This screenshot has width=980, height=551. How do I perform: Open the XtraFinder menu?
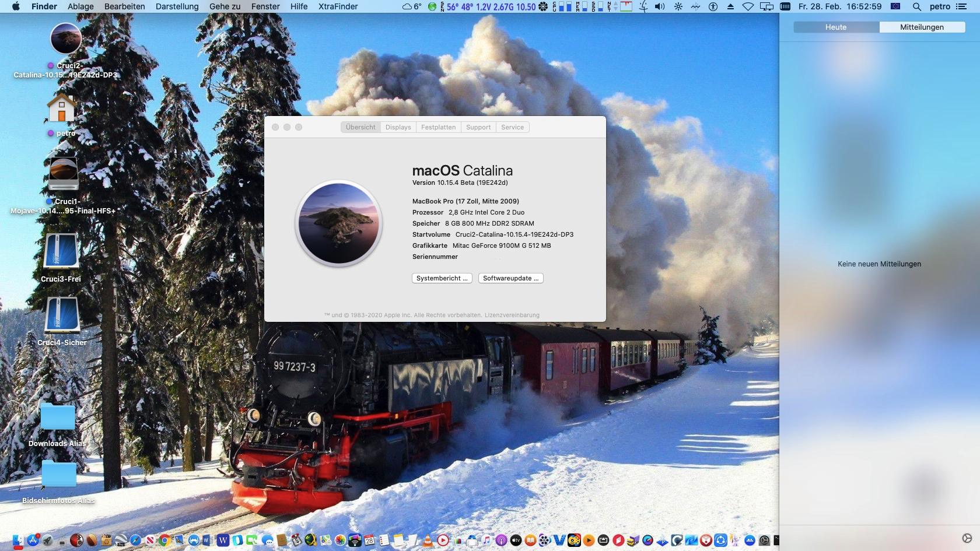click(x=338, y=6)
